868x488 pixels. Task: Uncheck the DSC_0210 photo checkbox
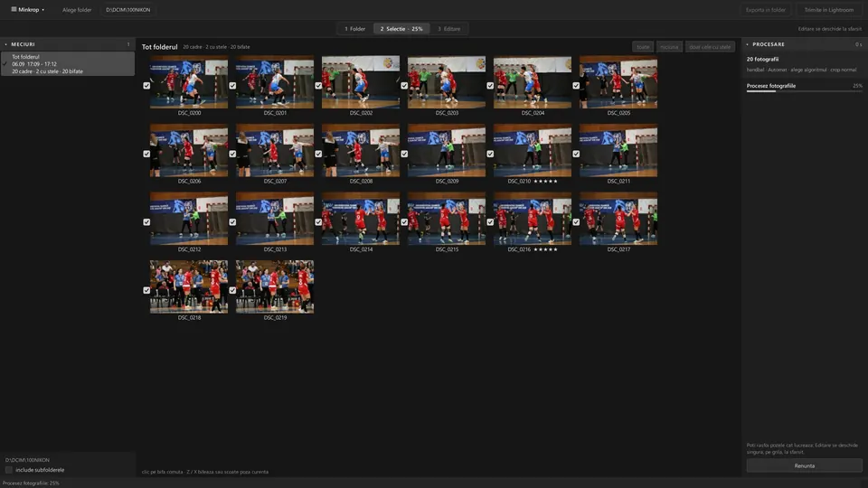[490, 154]
